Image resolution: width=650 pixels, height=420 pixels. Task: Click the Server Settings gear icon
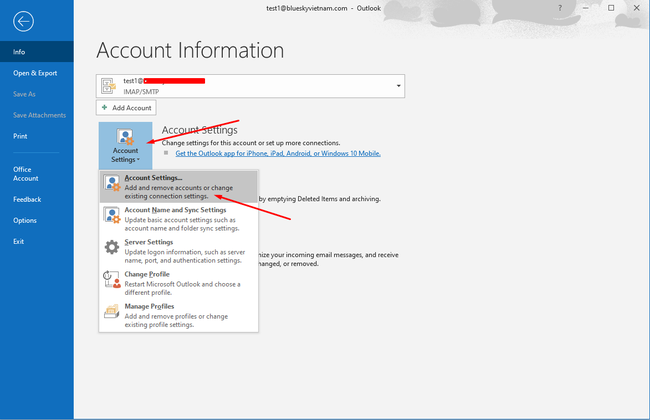coord(112,247)
